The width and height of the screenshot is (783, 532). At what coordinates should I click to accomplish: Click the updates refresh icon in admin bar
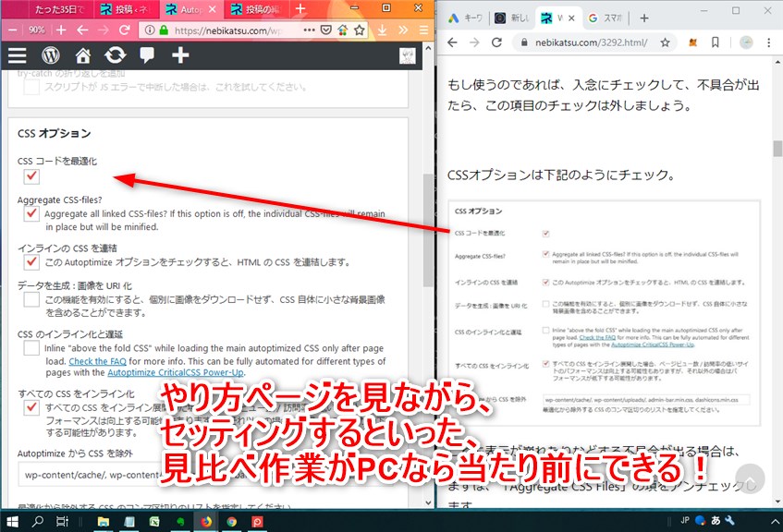tap(116, 55)
